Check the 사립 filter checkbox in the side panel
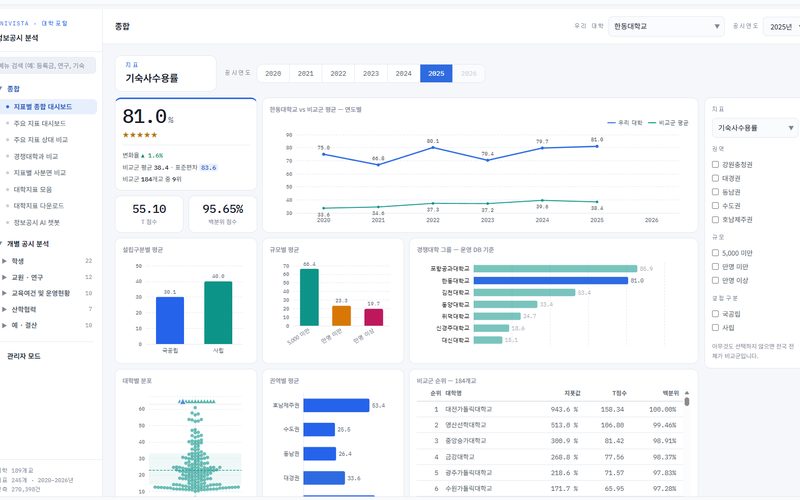 pyautogui.click(x=715, y=328)
